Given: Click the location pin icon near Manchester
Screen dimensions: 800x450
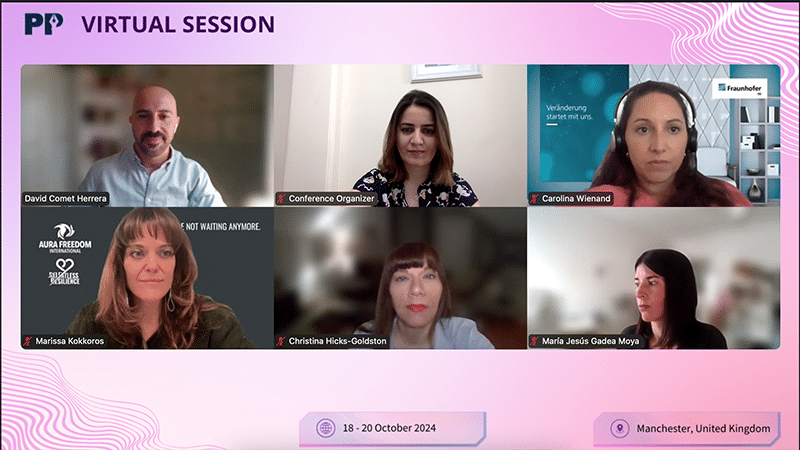Looking at the screenshot, I should [619, 428].
